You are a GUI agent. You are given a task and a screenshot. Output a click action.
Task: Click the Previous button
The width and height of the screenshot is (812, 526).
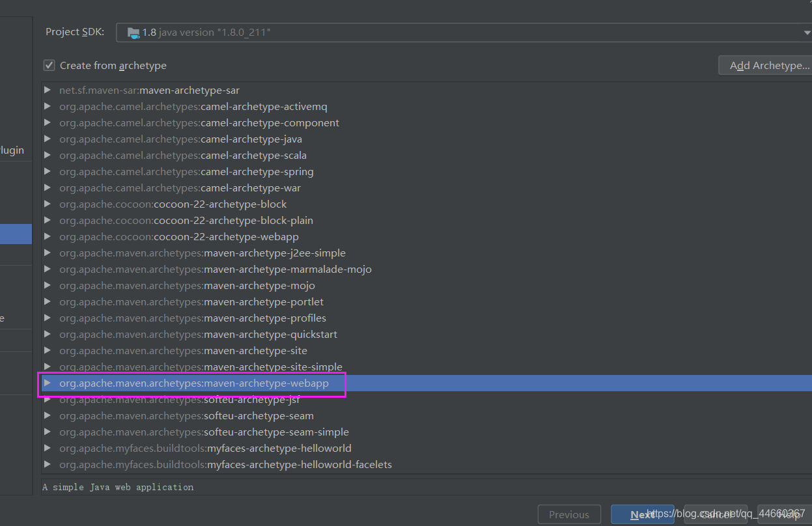tap(568, 514)
